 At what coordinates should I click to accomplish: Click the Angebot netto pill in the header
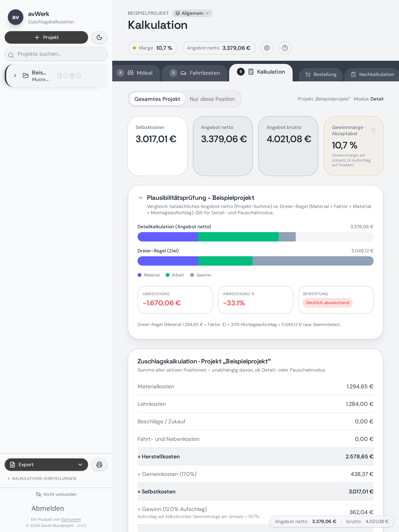pos(219,48)
